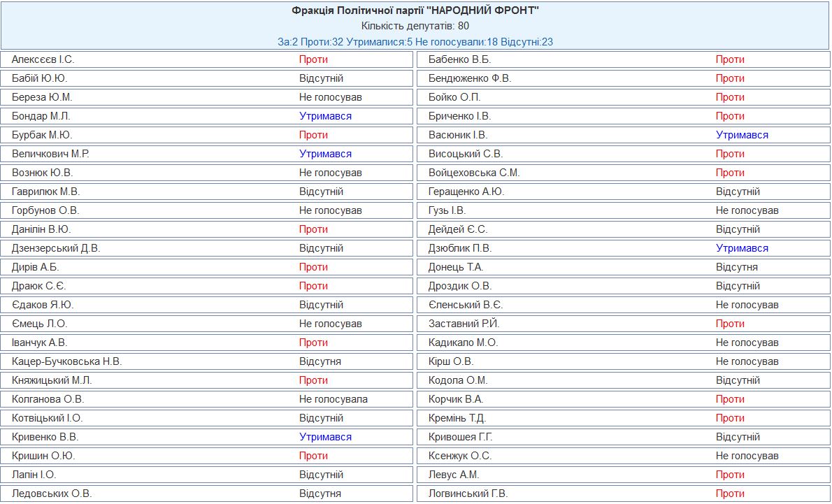Click the name Ледовських О.В.
Image resolution: width=832 pixels, height=504 pixels.
[x=52, y=494]
